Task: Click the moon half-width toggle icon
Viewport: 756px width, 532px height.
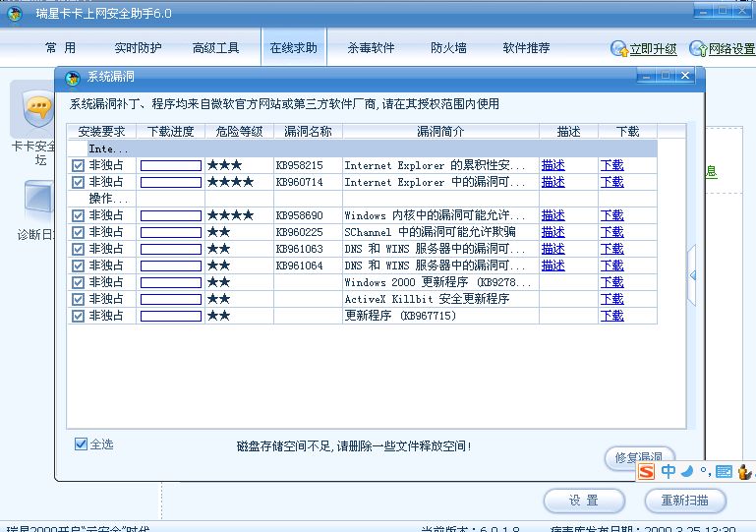Action: coord(687,471)
